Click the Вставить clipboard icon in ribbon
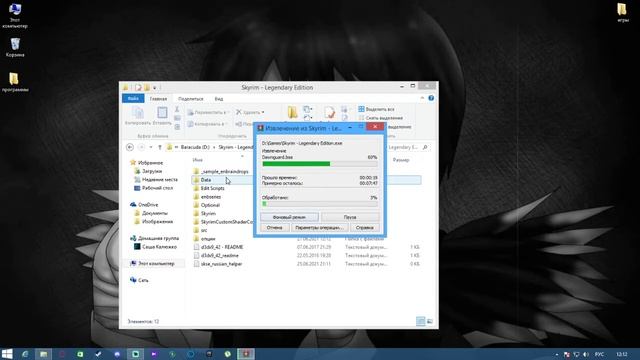 click(162, 116)
